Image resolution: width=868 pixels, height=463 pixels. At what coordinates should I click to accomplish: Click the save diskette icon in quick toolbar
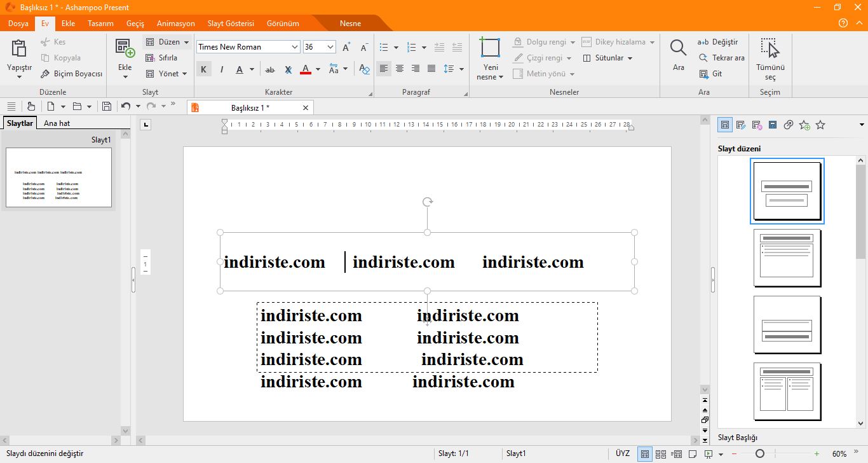pyautogui.click(x=107, y=106)
